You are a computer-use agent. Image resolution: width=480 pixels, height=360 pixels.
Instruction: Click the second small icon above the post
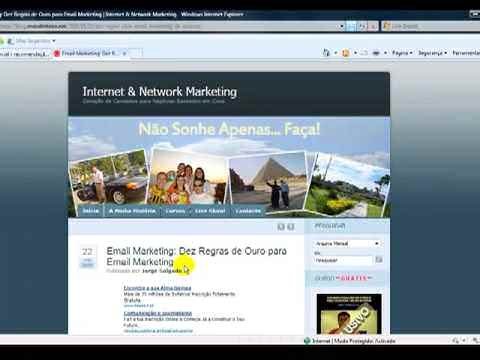pyautogui.click(x=291, y=227)
